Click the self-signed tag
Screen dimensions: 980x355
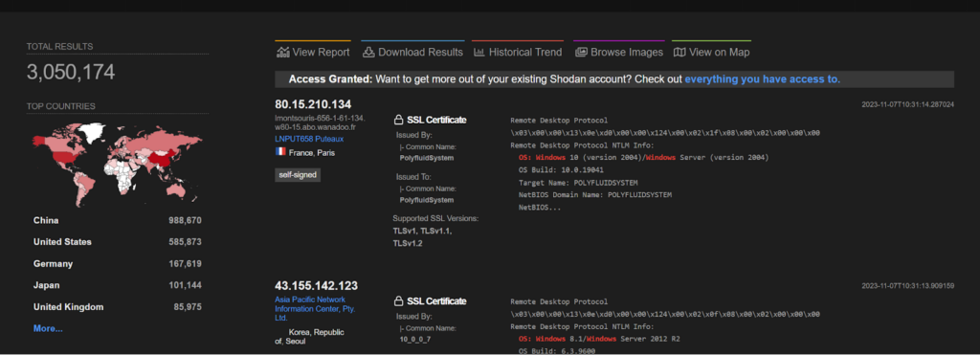point(298,175)
